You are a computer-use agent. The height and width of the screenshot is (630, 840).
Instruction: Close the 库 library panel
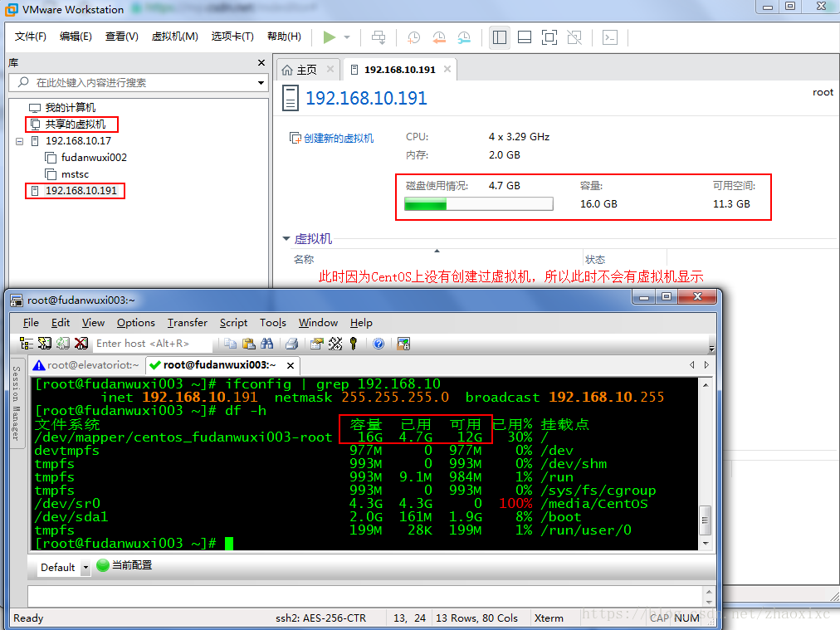pos(261,63)
